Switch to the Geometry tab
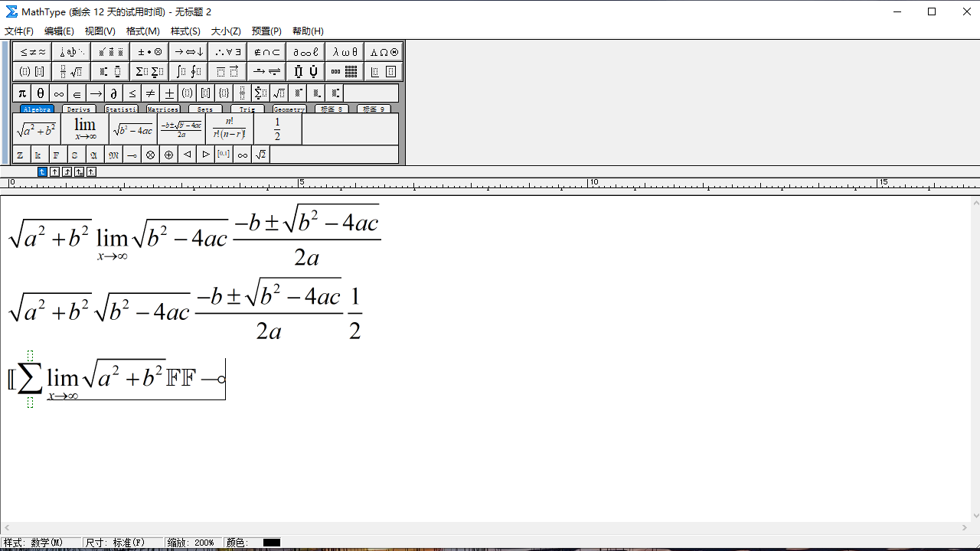980x551 pixels. [289, 109]
